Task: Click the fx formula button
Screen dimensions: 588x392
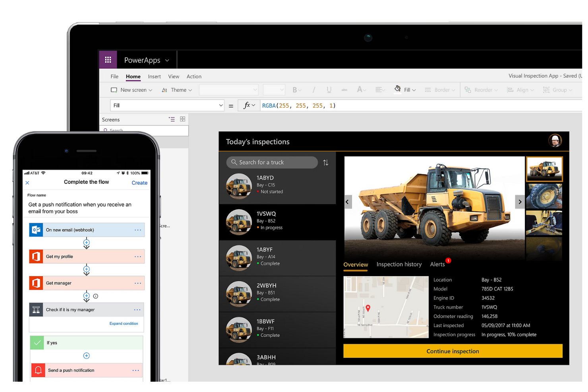Action: coord(249,105)
